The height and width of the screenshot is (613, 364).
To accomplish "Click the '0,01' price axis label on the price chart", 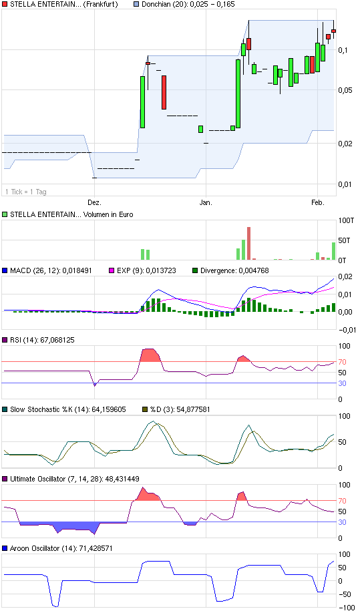I will coord(345,184).
